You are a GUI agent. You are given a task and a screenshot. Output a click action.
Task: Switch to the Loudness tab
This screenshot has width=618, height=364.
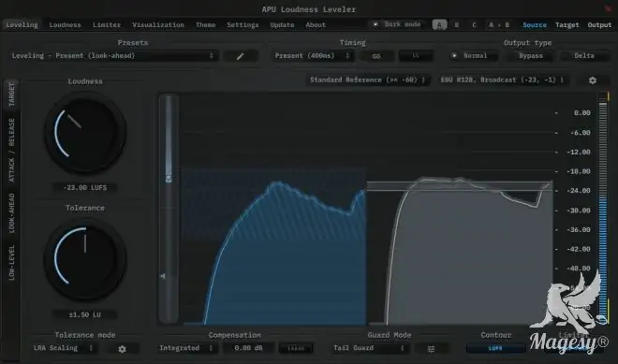pyautogui.click(x=65, y=25)
